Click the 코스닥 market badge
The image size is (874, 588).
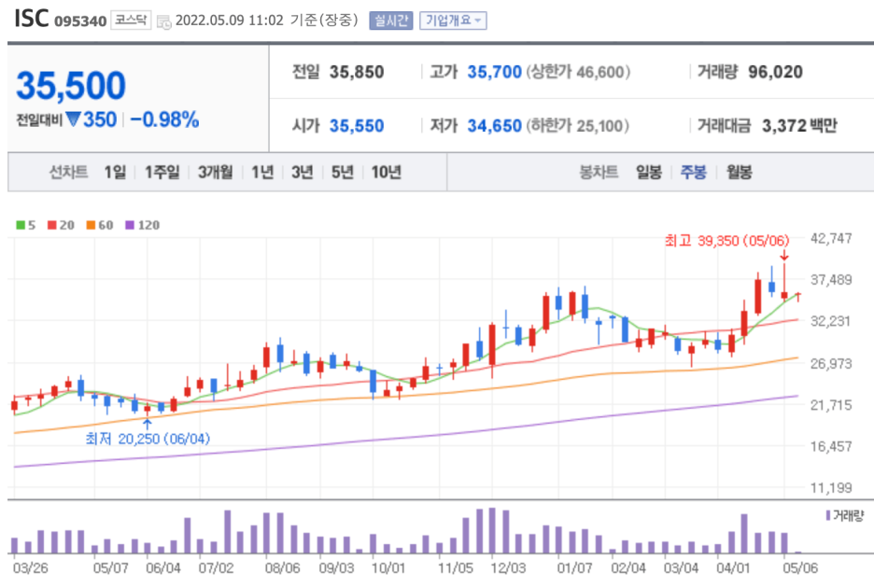click(x=131, y=20)
